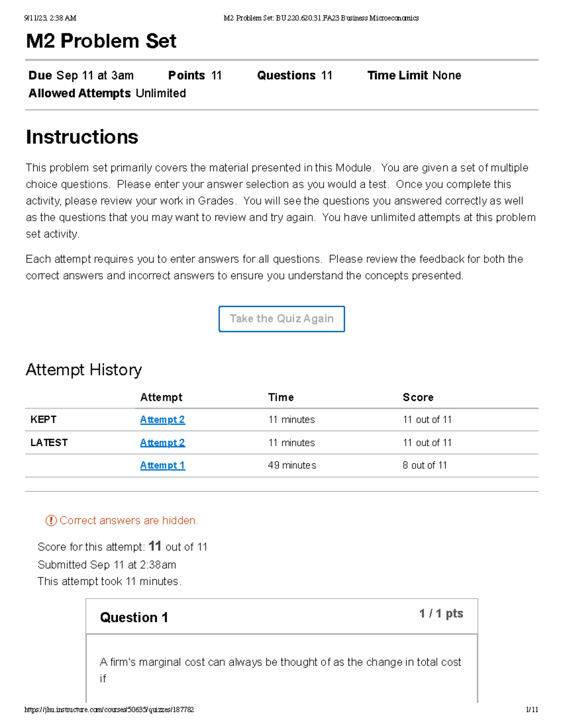Select the 'Score for this attempt' line
563x728 pixels.
123,546
